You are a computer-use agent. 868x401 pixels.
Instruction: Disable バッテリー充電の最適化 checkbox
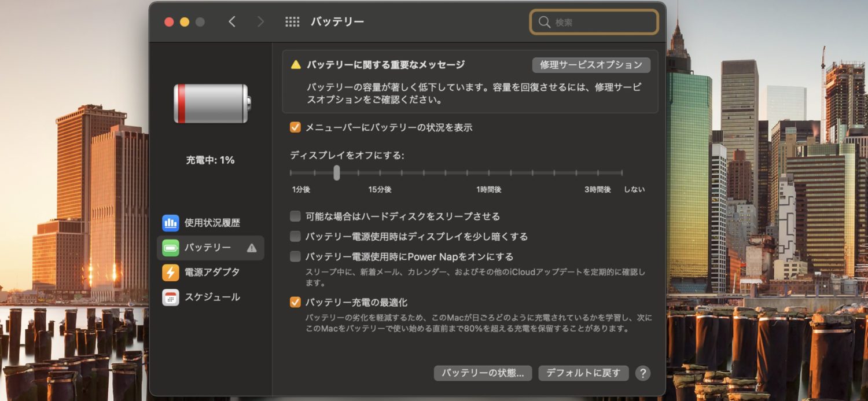click(295, 302)
